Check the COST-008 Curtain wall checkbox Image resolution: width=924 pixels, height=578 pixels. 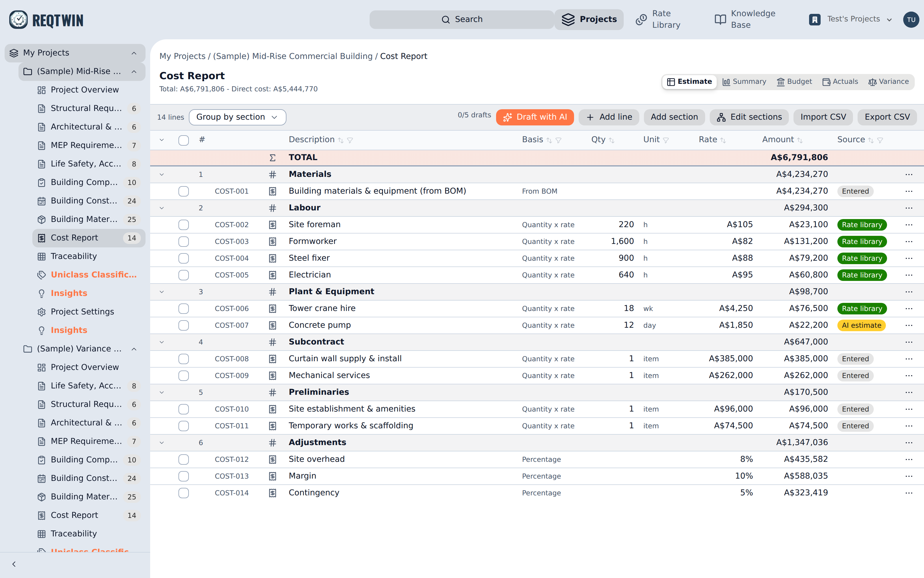point(184,359)
